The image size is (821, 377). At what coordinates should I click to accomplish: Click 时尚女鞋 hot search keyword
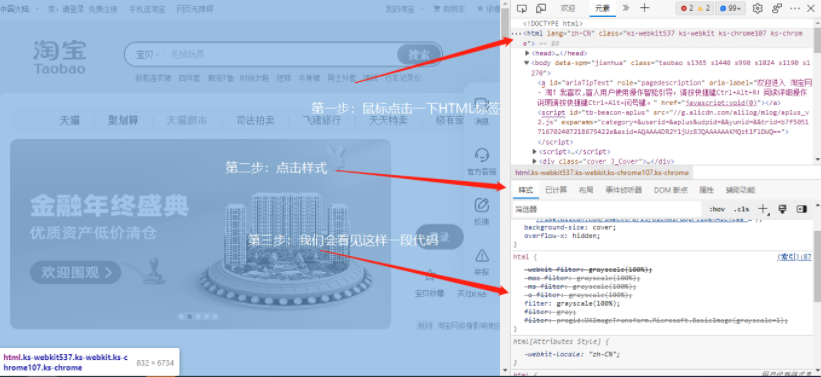click(254, 78)
